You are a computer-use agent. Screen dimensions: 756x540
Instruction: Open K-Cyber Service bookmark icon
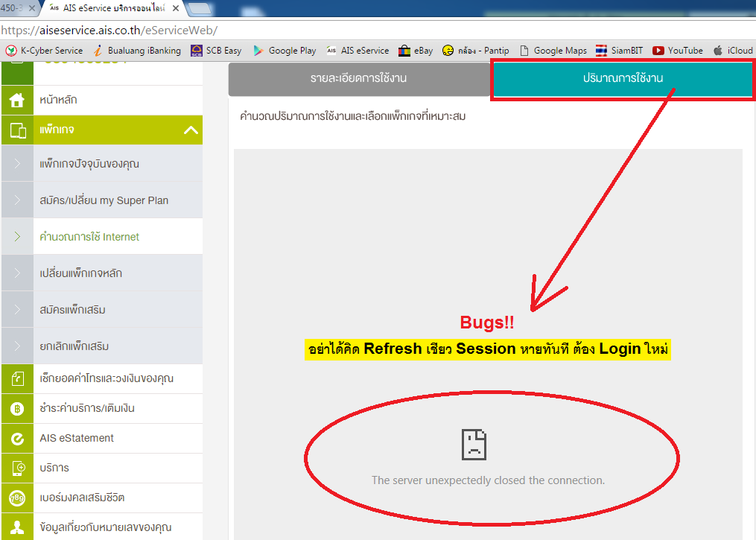[11, 51]
